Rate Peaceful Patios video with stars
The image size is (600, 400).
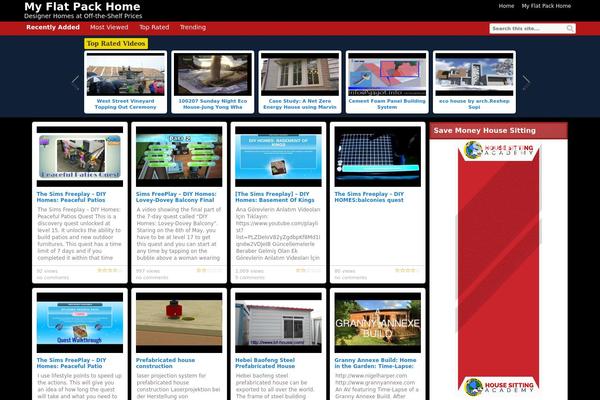[x=109, y=270]
